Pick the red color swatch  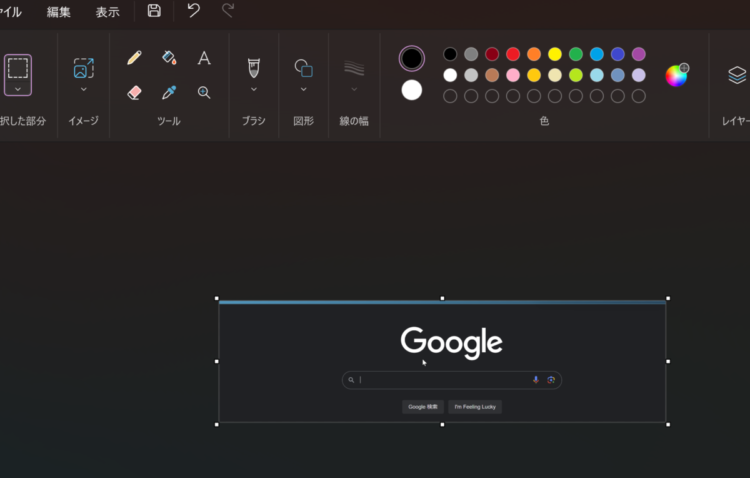[x=513, y=54]
